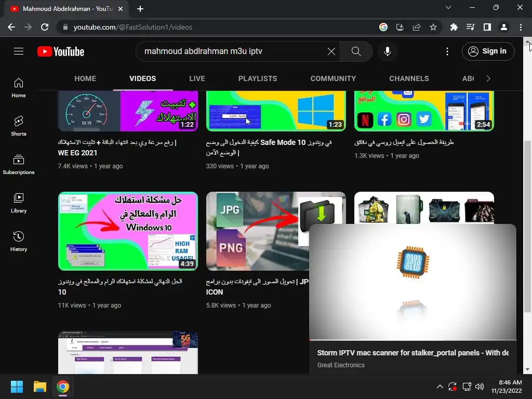This screenshot has width=532, height=399.
Task: Open the JPG PNG icon conversion thumbnail
Action: coord(257,231)
